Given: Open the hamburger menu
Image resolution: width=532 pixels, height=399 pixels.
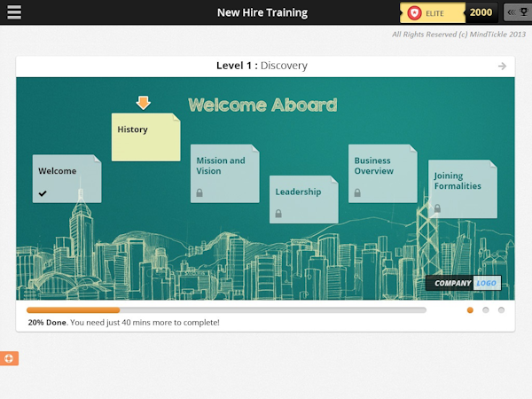Looking at the screenshot, I should click(14, 12).
